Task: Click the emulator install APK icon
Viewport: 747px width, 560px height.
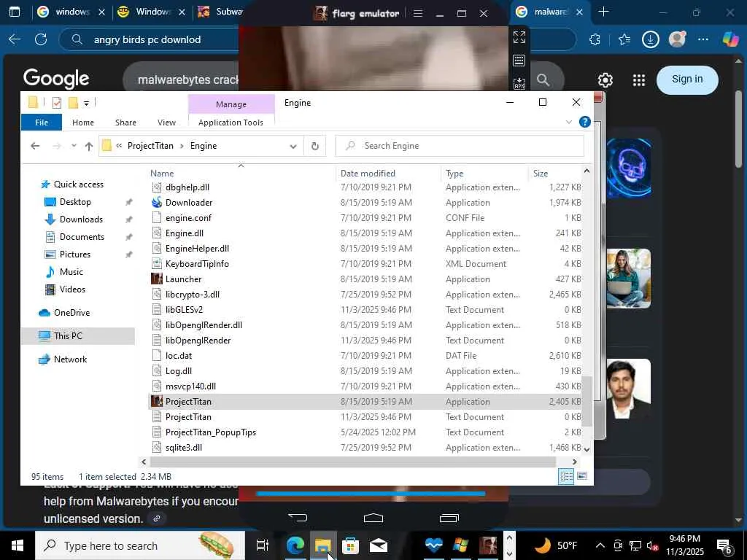Action: pos(519,84)
